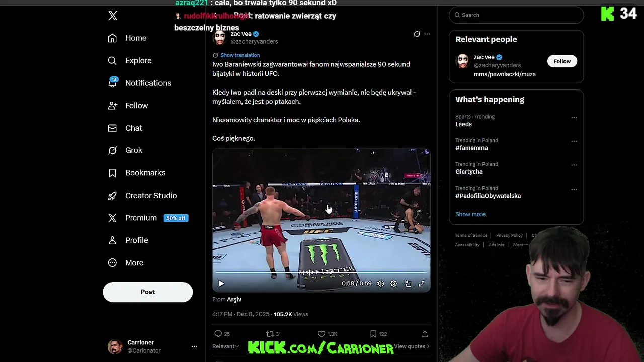Open the post's three-dot more menu
This screenshot has width=644, height=362.
427,34
